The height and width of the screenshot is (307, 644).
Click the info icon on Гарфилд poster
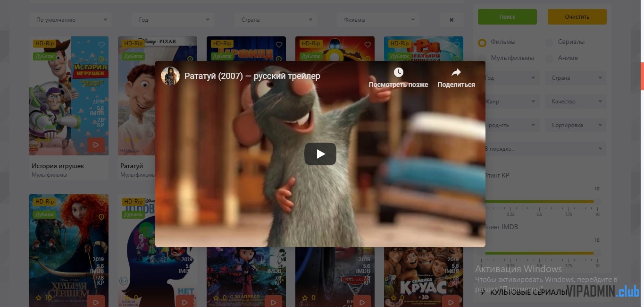click(x=279, y=59)
